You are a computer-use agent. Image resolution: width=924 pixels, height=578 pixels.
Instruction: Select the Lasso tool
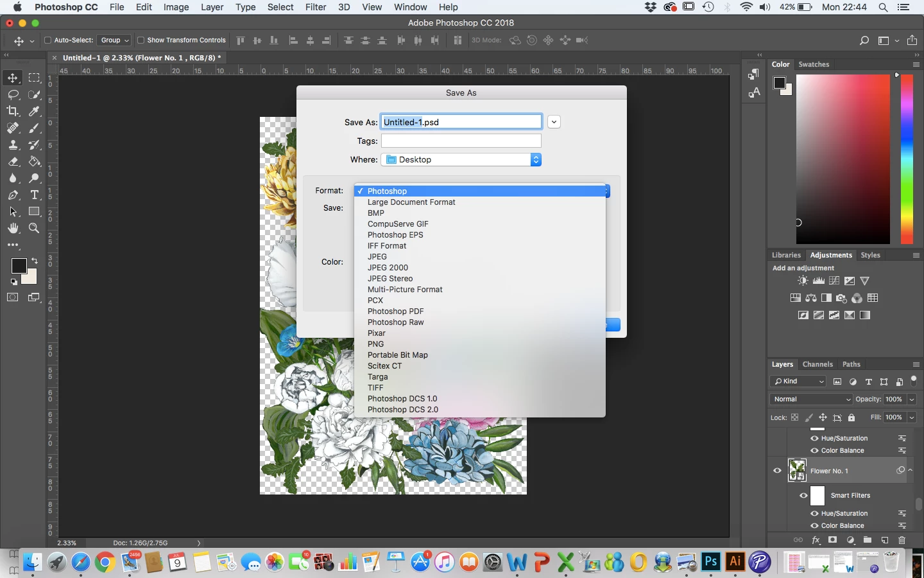point(13,95)
